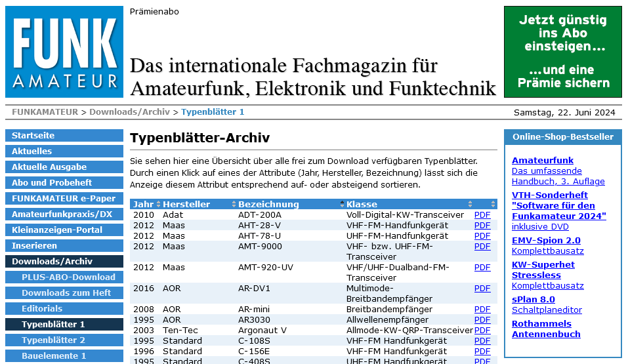
Task: Open EMV-Spion 2.0 product link
Action: pyautogui.click(x=546, y=241)
